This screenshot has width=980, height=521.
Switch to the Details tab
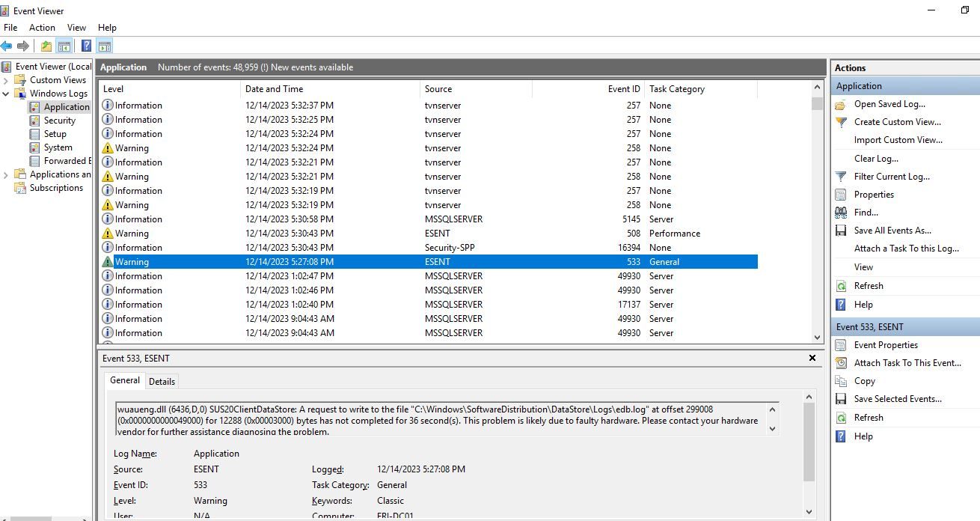tap(162, 381)
